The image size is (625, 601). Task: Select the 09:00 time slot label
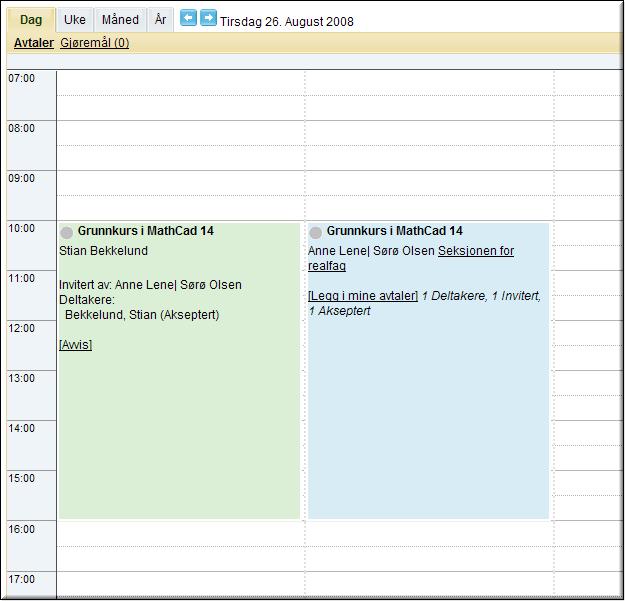click(22, 178)
